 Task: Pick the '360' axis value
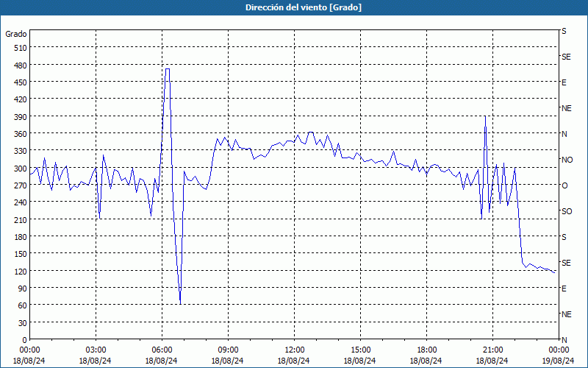(x=21, y=134)
